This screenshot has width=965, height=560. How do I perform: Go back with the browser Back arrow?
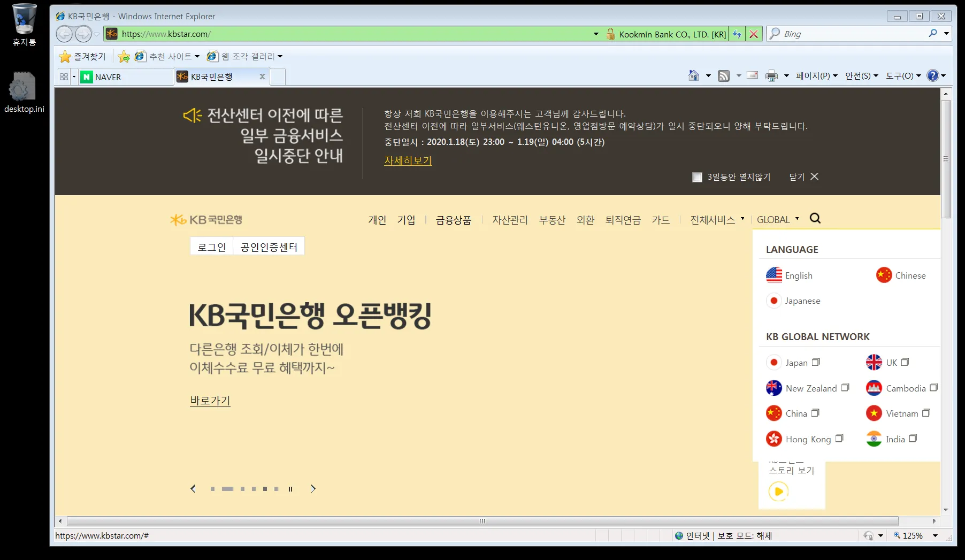[x=64, y=34]
